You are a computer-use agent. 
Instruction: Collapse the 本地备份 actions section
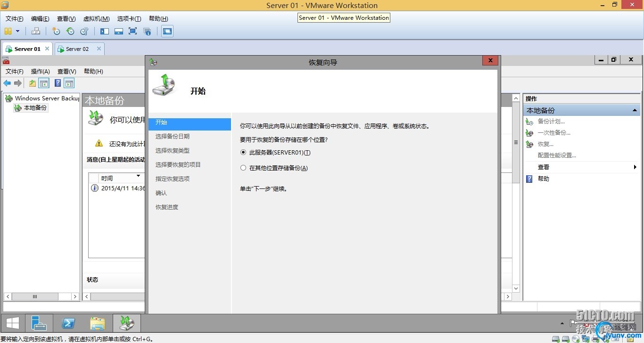pyautogui.click(x=635, y=110)
